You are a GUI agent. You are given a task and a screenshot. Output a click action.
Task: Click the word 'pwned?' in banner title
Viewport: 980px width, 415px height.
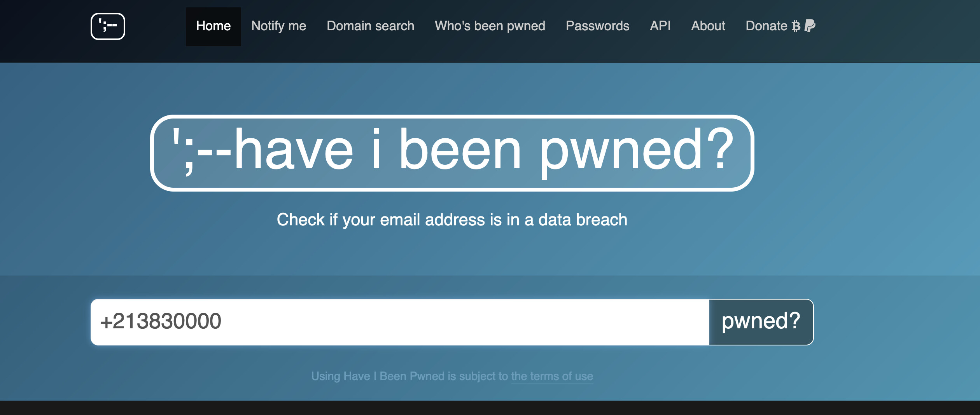pos(636,151)
